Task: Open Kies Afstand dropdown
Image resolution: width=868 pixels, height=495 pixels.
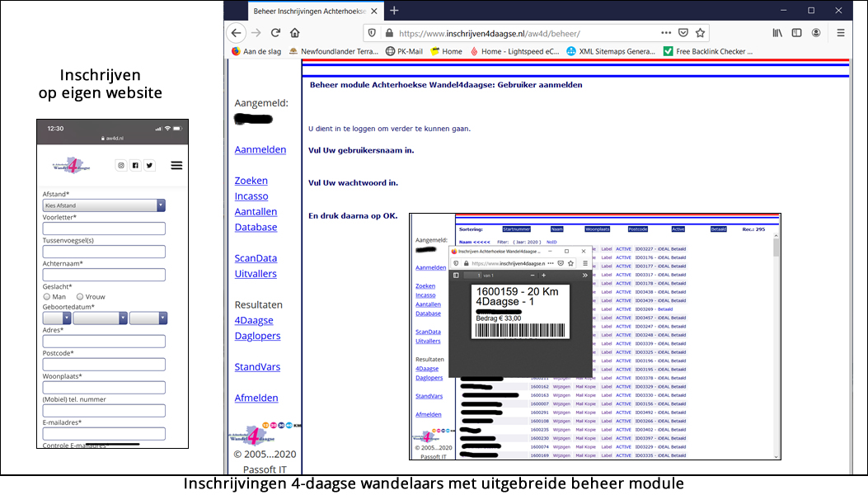Action: click(104, 205)
